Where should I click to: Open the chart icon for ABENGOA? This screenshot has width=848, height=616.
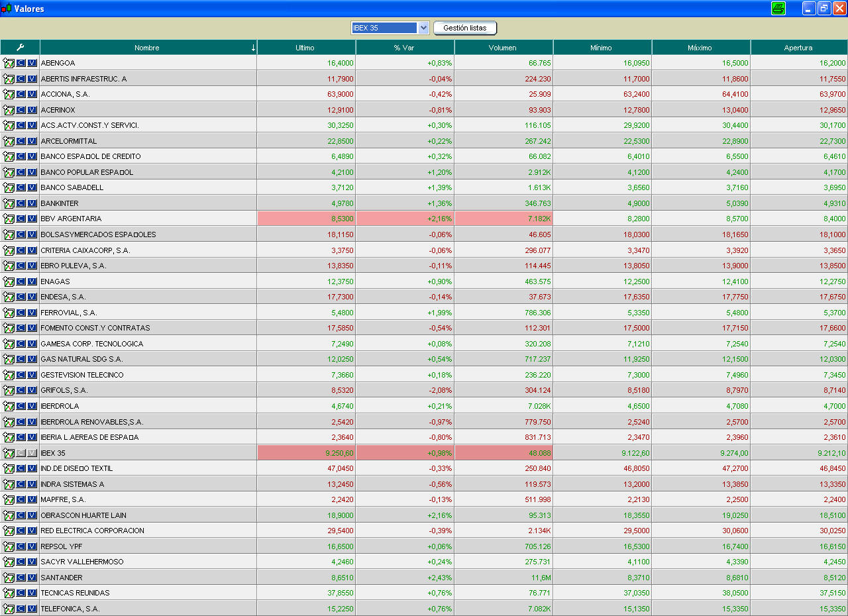[9, 63]
